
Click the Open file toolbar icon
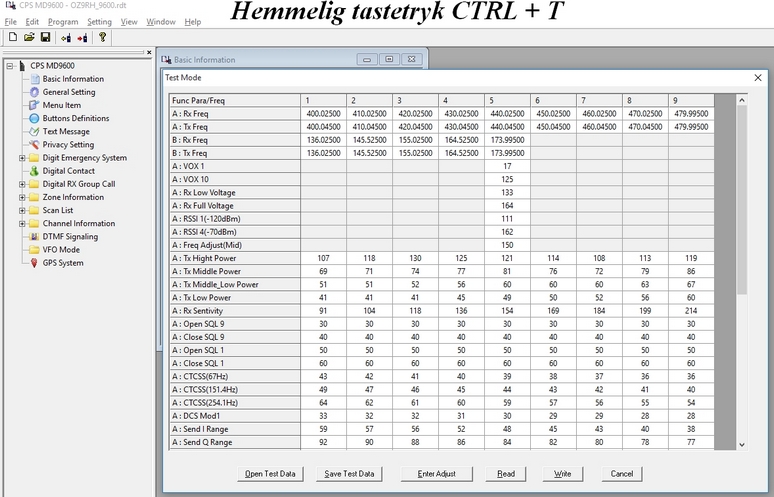pyautogui.click(x=29, y=37)
